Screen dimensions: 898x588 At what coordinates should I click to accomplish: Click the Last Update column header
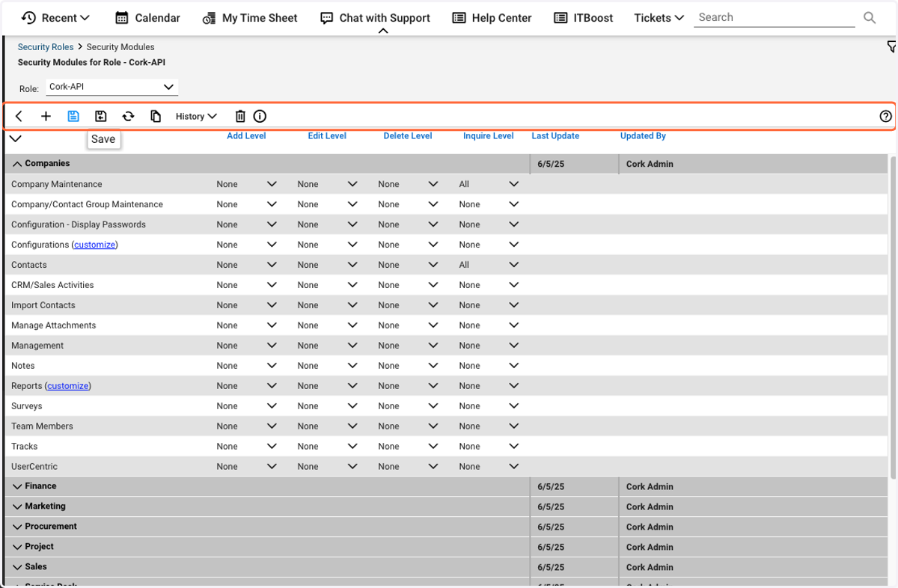(x=555, y=136)
